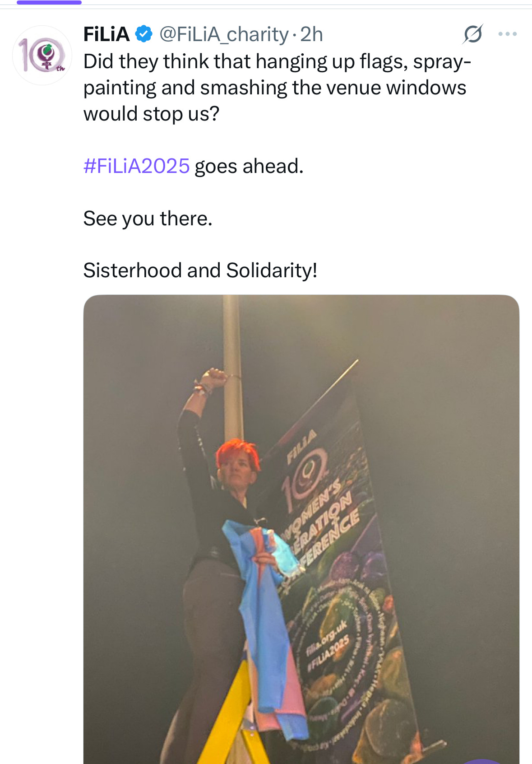
Task: Click the blue verified badge next to FiLiA
Action: (x=144, y=34)
